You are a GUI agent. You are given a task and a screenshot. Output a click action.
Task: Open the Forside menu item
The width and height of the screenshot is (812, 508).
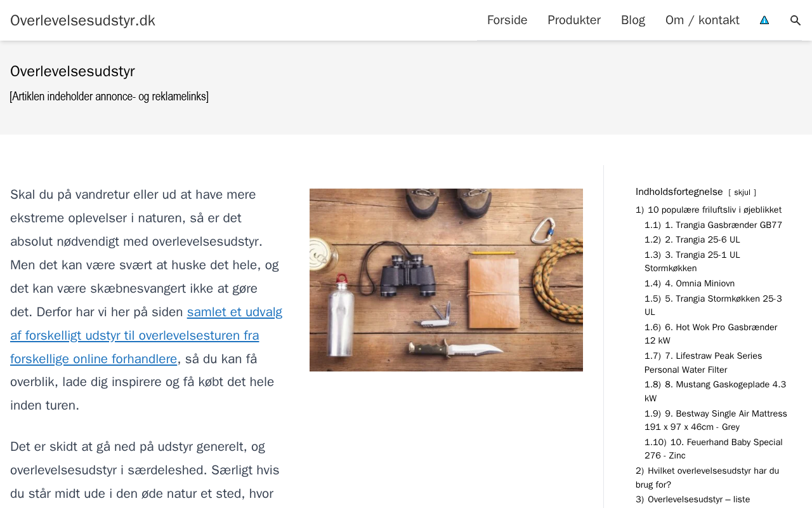[507, 20]
